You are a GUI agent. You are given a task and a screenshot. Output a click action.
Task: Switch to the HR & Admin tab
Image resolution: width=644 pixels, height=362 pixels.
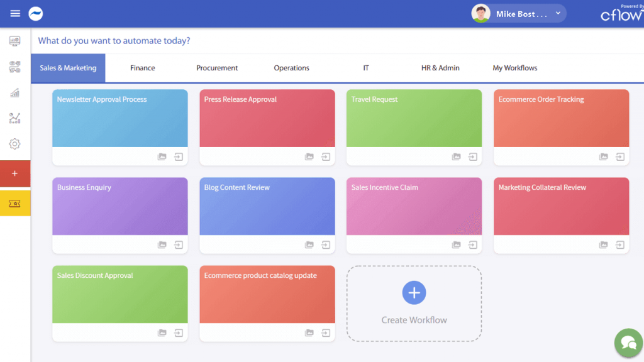pyautogui.click(x=440, y=68)
